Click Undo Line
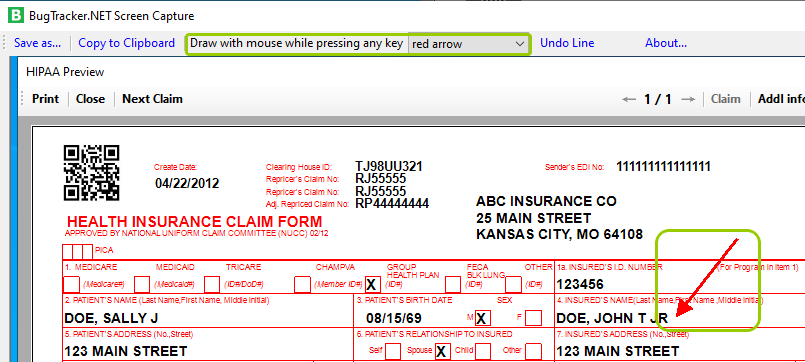The image size is (805, 362). pos(567,43)
